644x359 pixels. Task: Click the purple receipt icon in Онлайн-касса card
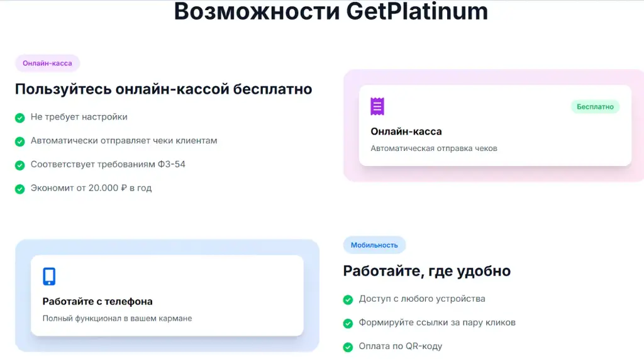tap(377, 106)
